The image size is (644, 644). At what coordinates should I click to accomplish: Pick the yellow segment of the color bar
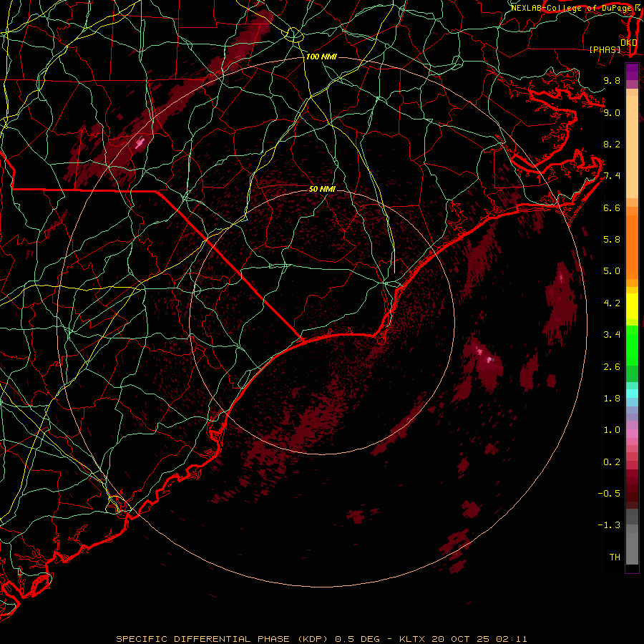pos(632,306)
